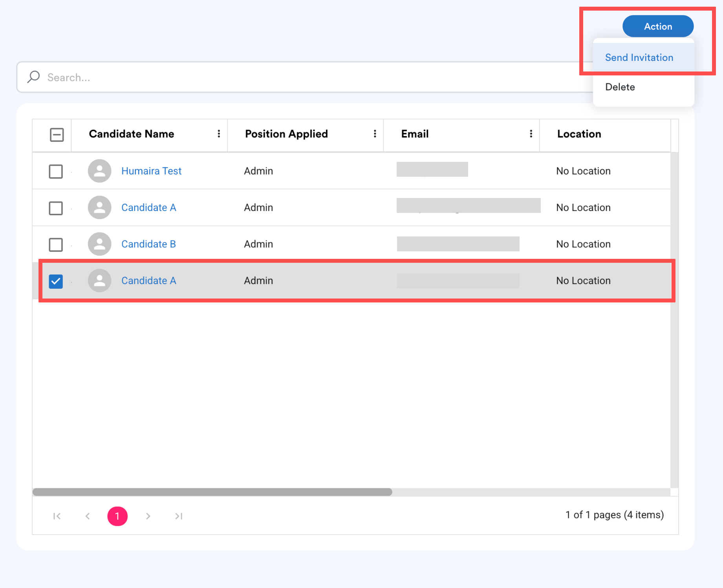Click the horizontal scrollbar thumb

click(212, 492)
